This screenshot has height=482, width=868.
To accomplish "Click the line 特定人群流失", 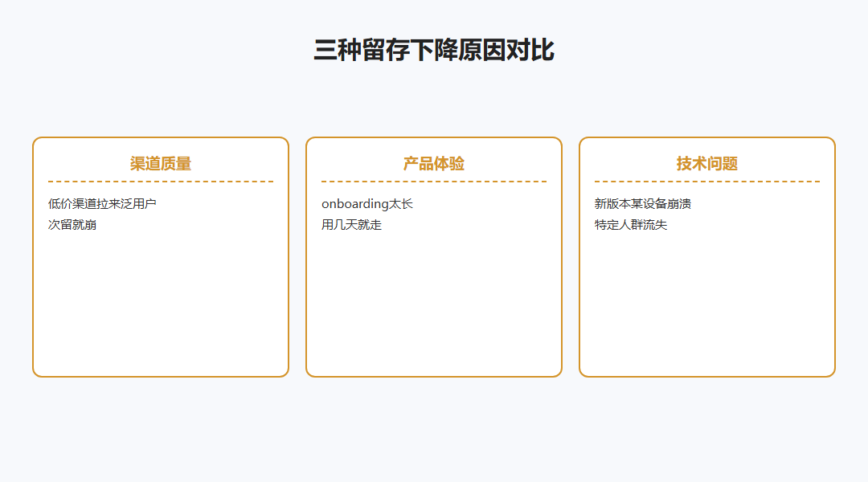I will click(631, 225).
